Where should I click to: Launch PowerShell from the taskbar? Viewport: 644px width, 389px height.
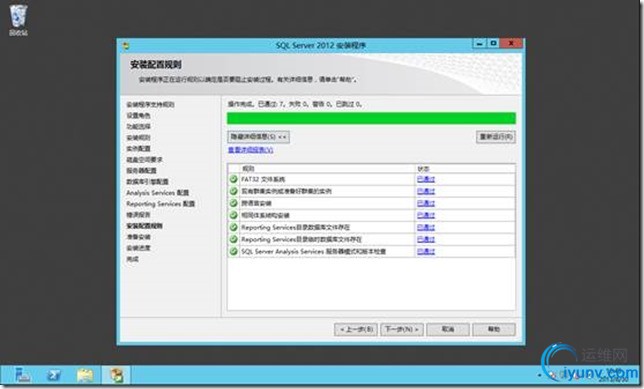tap(53, 375)
